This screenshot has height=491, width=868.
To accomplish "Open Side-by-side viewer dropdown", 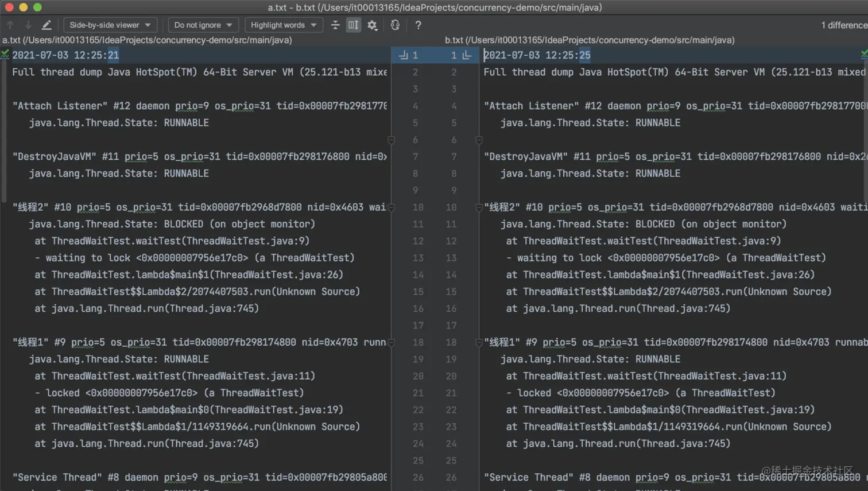I will pos(110,25).
